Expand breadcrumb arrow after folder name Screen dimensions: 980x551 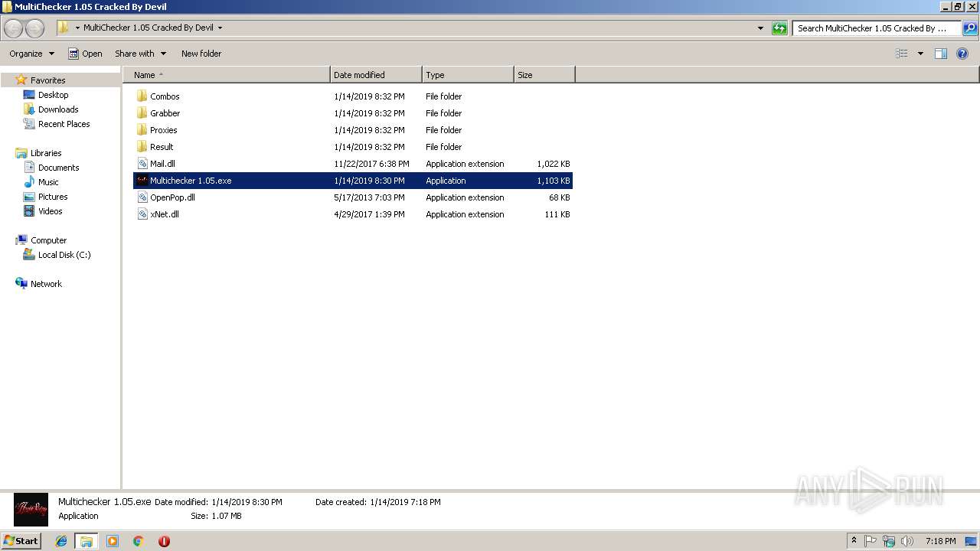[x=220, y=28]
